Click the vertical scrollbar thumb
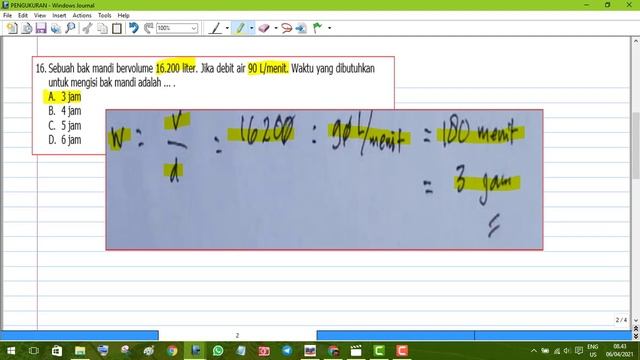640x360 pixels. [636, 145]
